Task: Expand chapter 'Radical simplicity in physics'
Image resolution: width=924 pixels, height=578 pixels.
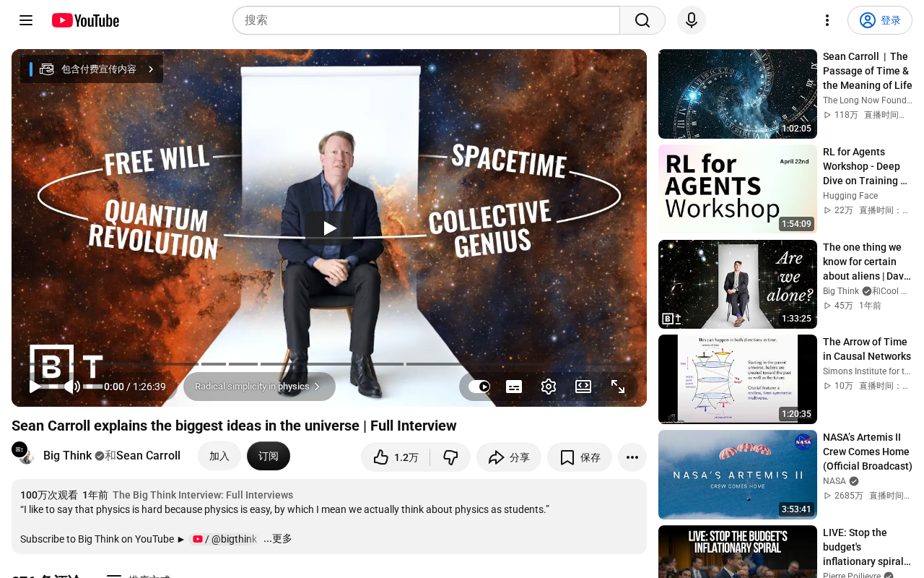Action: [x=259, y=387]
